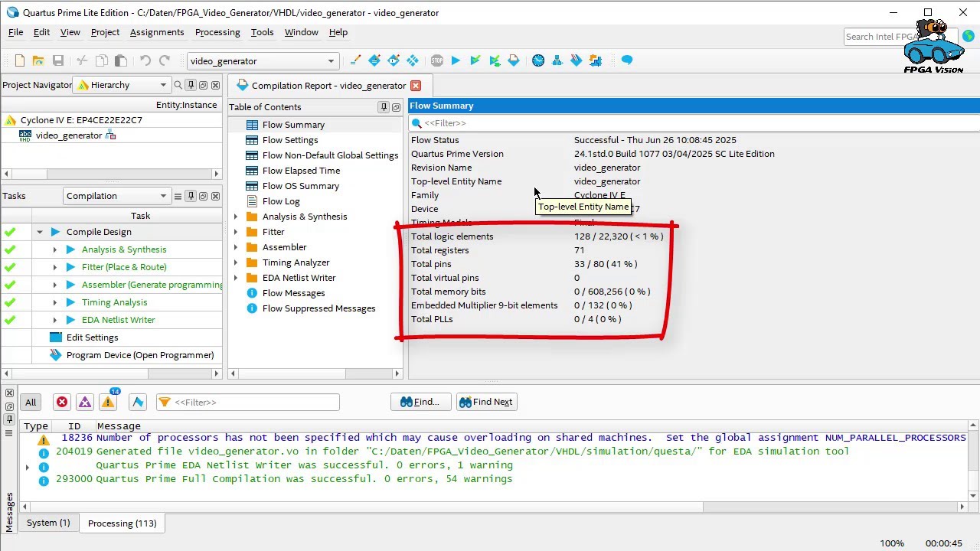Viewport: 980px width, 551px height.
Task: Close the Compilation Report tab
Action: click(x=416, y=86)
